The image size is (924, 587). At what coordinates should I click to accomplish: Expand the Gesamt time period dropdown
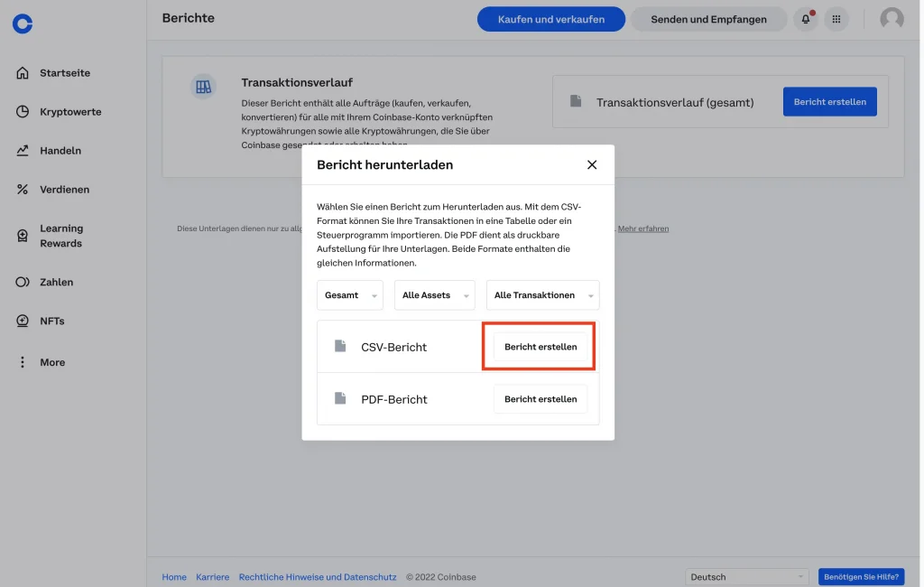pos(350,295)
